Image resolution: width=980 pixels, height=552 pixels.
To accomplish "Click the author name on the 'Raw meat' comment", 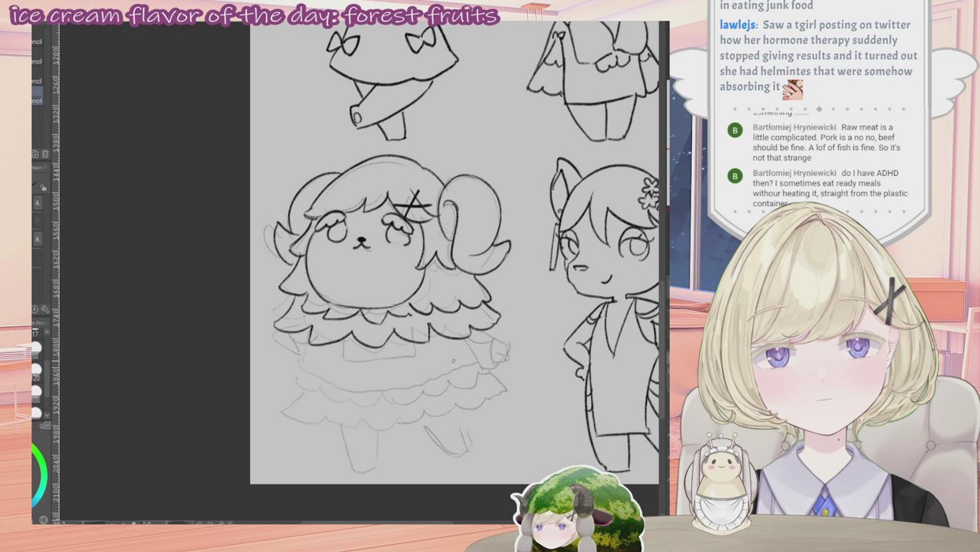I will pyautogui.click(x=794, y=127).
